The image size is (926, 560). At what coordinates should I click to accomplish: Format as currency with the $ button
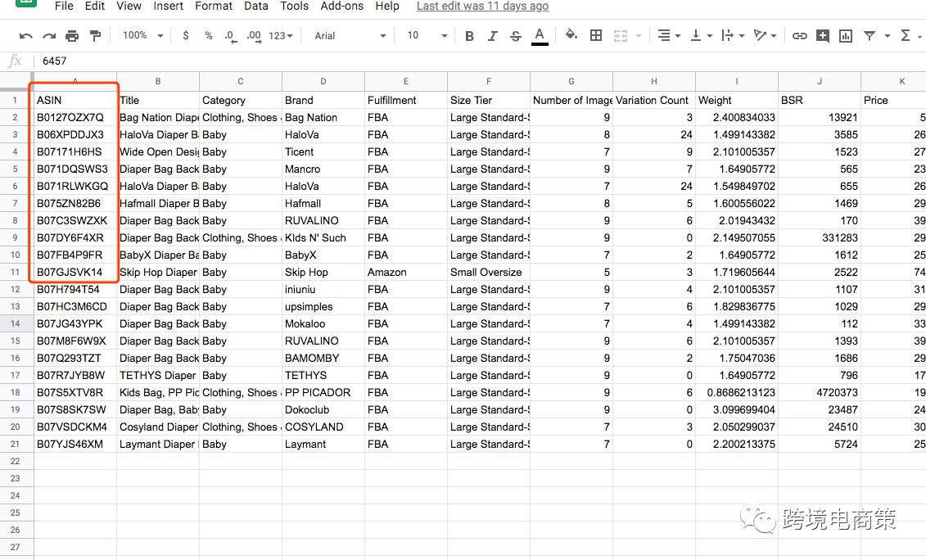click(x=186, y=35)
